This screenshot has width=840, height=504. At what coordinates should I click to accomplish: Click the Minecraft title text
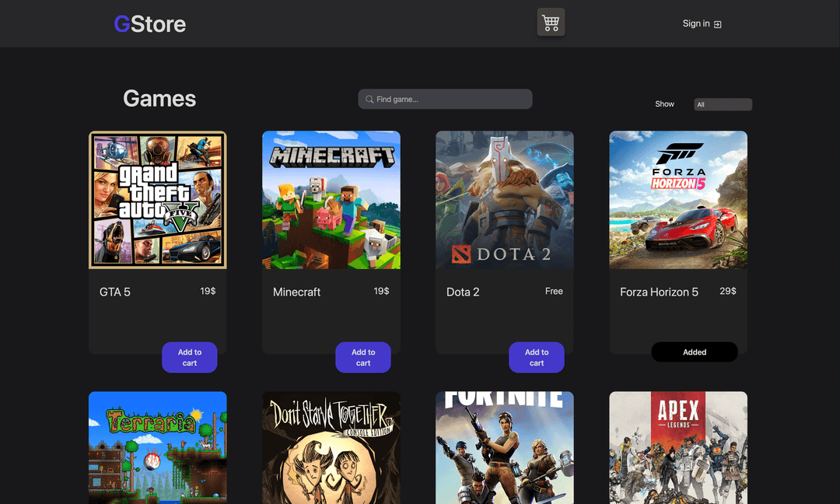(296, 292)
